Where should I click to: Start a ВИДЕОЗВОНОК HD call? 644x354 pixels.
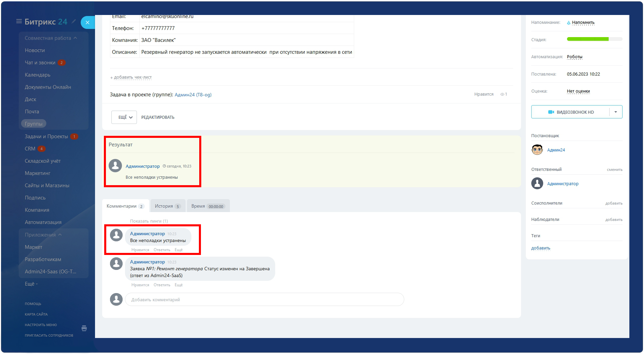570,112
